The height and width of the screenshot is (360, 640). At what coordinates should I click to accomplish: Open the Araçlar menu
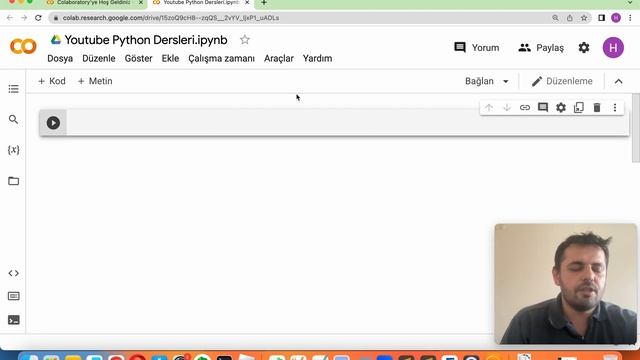click(279, 58)
